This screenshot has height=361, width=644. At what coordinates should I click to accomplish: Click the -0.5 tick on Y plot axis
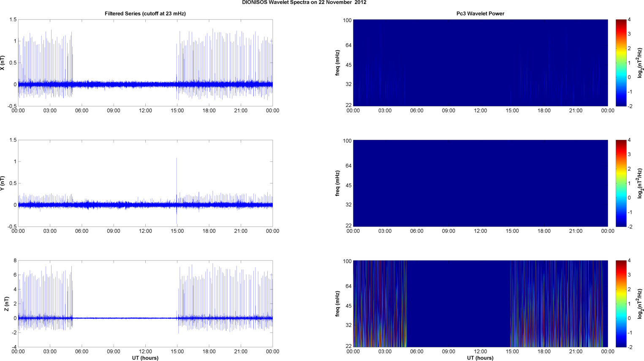(x=12, y=227)
